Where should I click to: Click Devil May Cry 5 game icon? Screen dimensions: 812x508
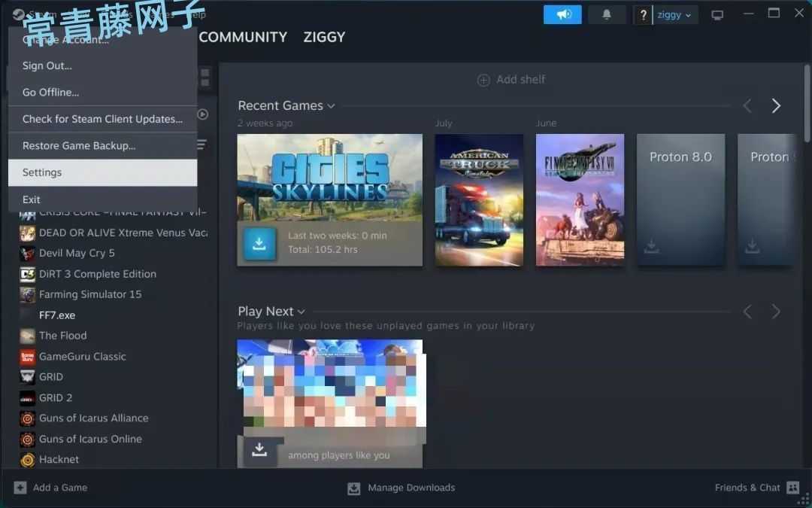[28, 254]
